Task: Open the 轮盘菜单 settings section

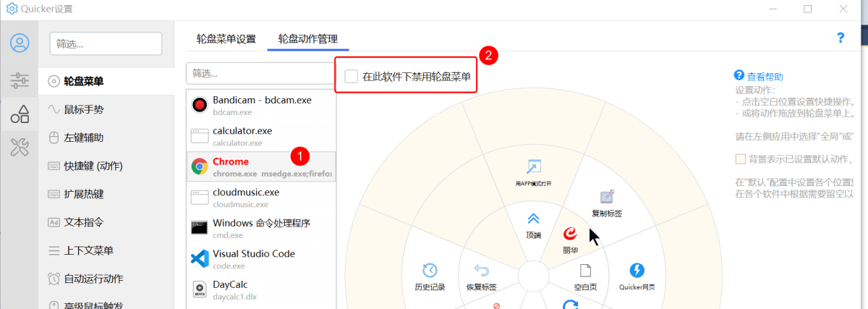Action: (x=106, y=81)
